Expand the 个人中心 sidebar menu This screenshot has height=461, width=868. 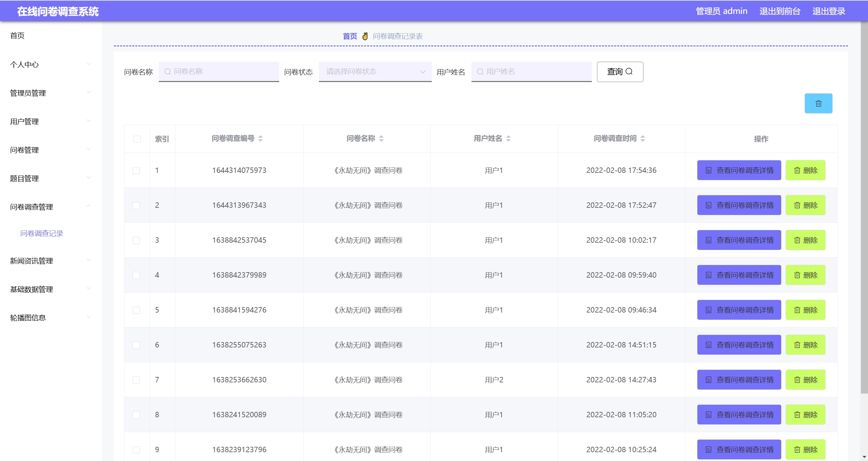click(x=51, y=64)
